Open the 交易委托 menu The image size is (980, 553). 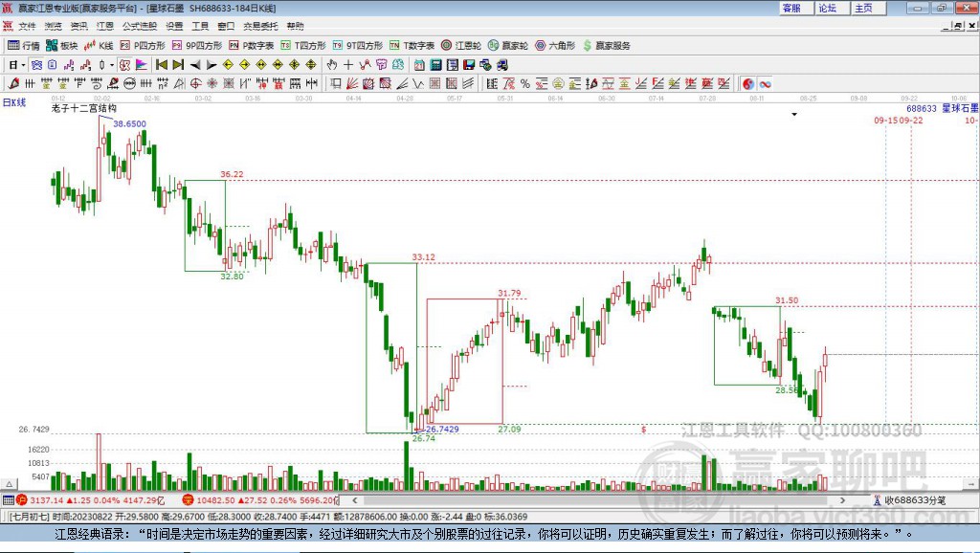click(x=260, y=26)
